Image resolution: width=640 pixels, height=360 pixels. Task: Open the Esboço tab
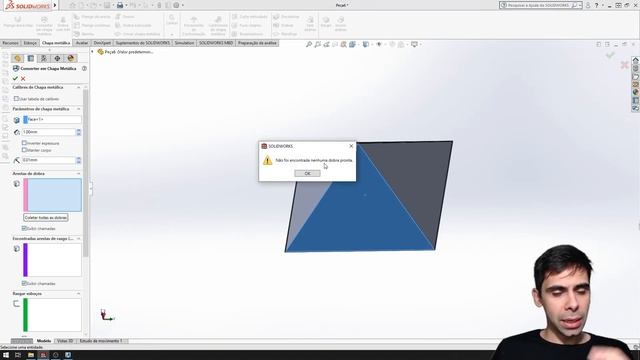[30, 43]
